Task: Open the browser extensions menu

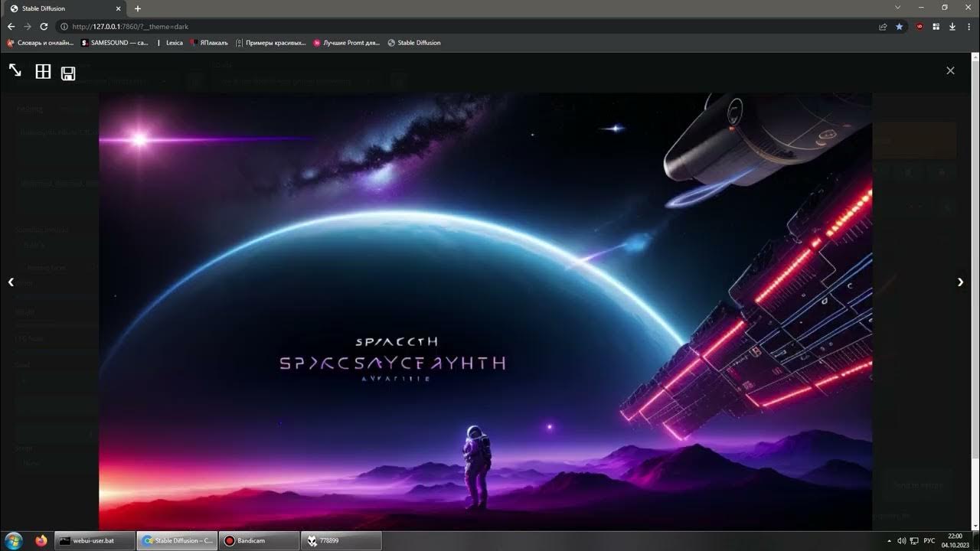Action: [936, 26]
